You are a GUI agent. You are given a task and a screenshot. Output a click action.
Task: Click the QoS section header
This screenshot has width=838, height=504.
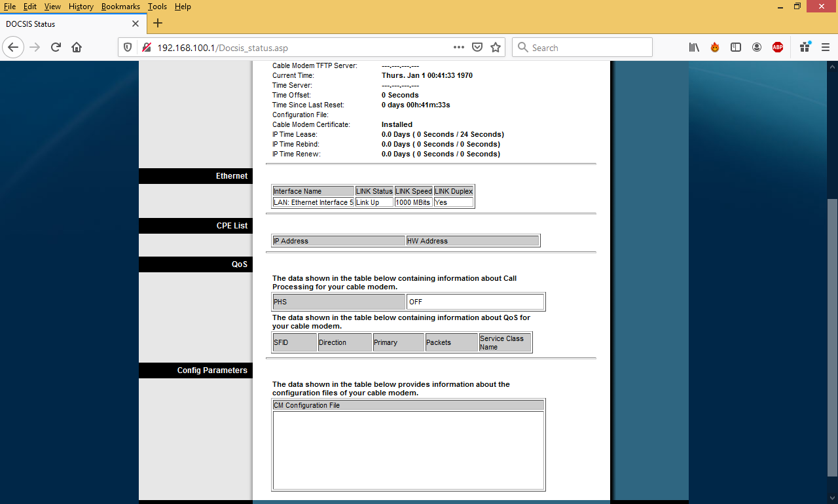(x=195, y=264)
